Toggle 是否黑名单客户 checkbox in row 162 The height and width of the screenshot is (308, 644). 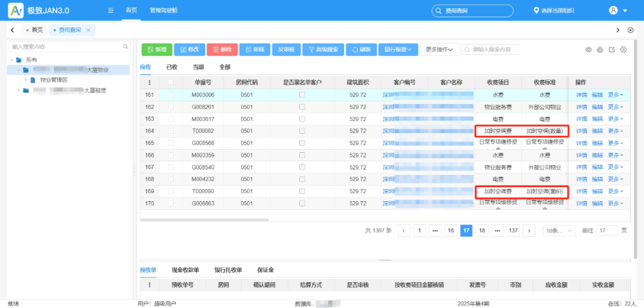point(302,107)
